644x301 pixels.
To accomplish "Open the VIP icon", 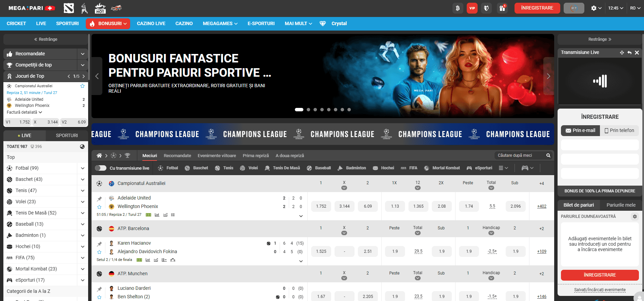I will point(472,8).
